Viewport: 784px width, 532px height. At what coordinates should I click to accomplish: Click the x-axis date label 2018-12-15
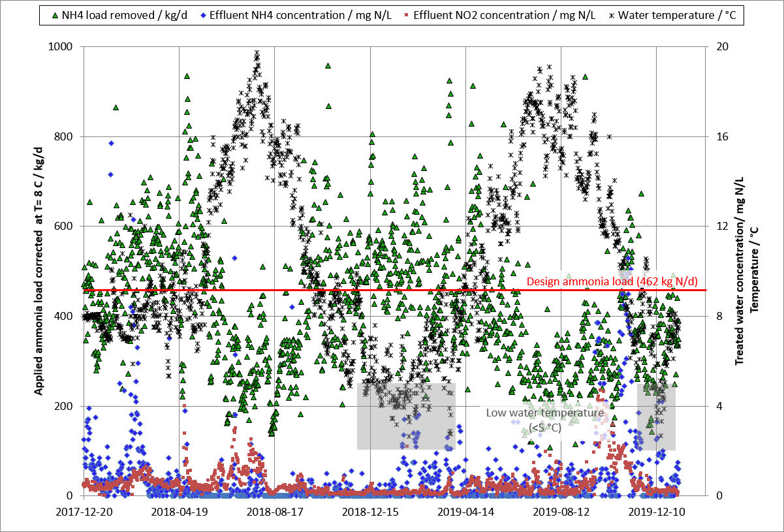pos(370,512)
